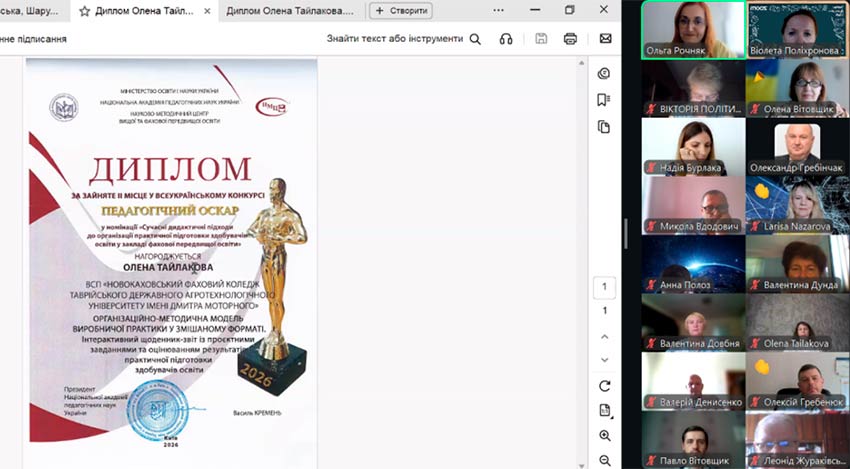Star the Диплом Олена Тайл... tab
850x469 pixels.
click(85, 11)
